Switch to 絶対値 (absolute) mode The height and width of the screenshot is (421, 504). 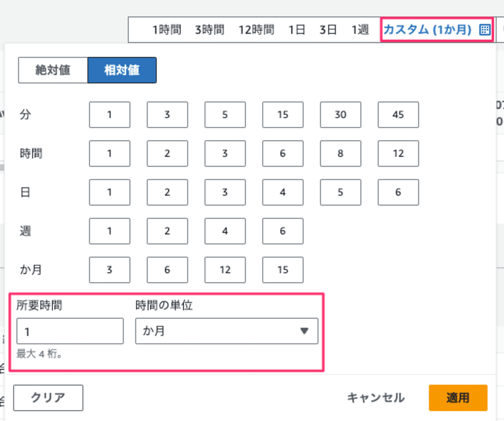(x=53, y=70)
